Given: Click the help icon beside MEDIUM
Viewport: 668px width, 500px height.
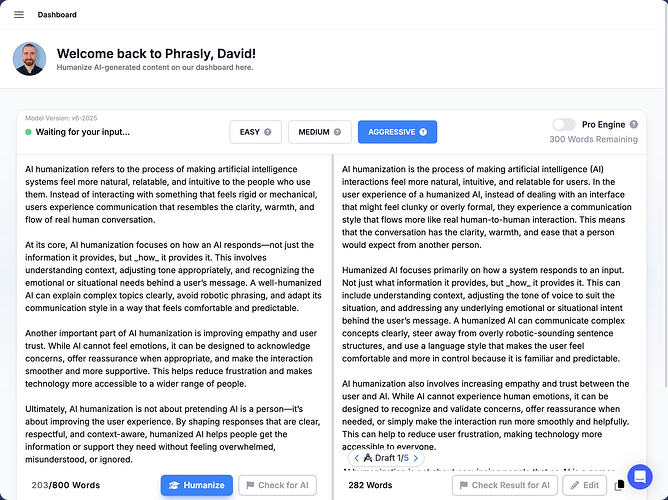Looking at the screenshot, I should point(337,132).
